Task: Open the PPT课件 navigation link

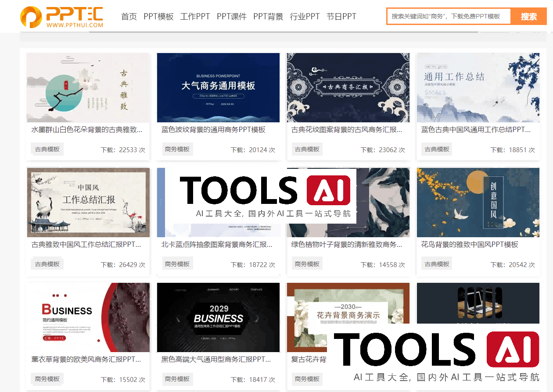Action: tap(232, 17)
